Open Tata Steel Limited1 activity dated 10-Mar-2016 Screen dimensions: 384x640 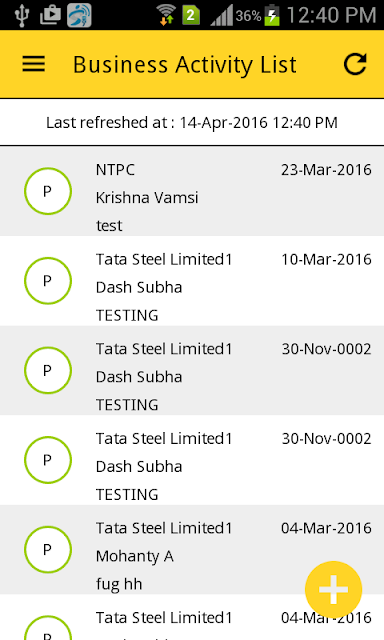click(x=192, y=281)
